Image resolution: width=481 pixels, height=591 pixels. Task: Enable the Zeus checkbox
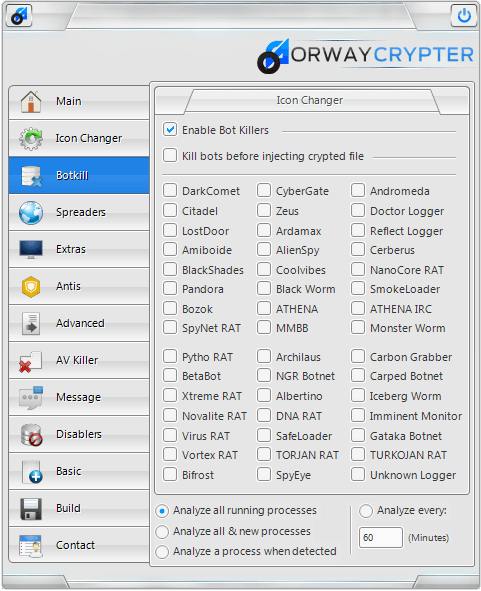tap(264, 210)
